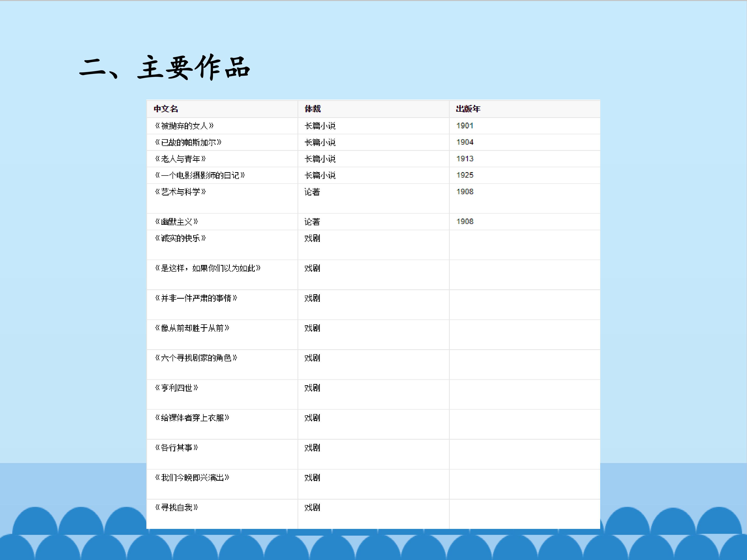Click the year 1925
This screenshot has width=747, height=560.
pos(465,175)
